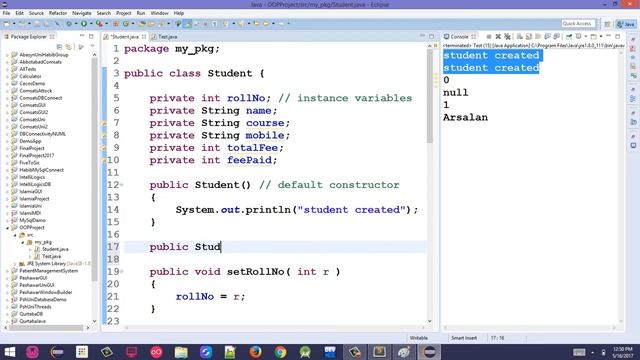640x360 pixels.
Task: Open the Debug button dropdown arrow
Action: pos(76,24)
